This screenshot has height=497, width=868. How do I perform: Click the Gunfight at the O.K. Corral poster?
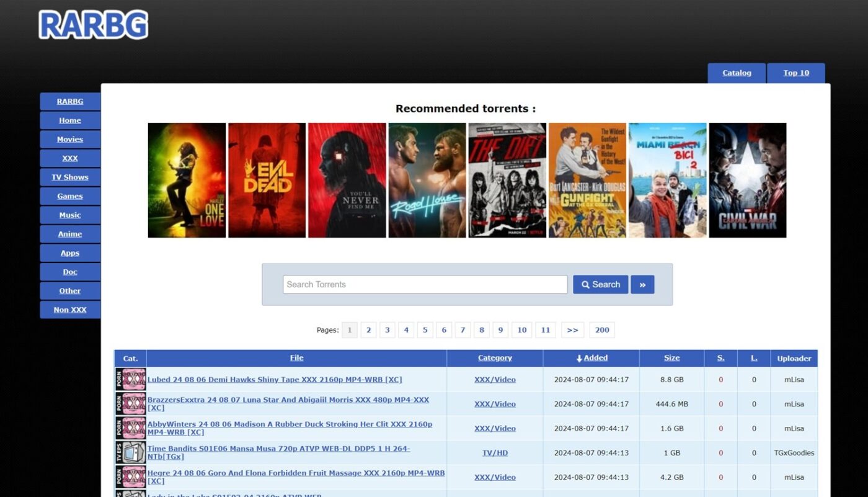click(587, 180)
